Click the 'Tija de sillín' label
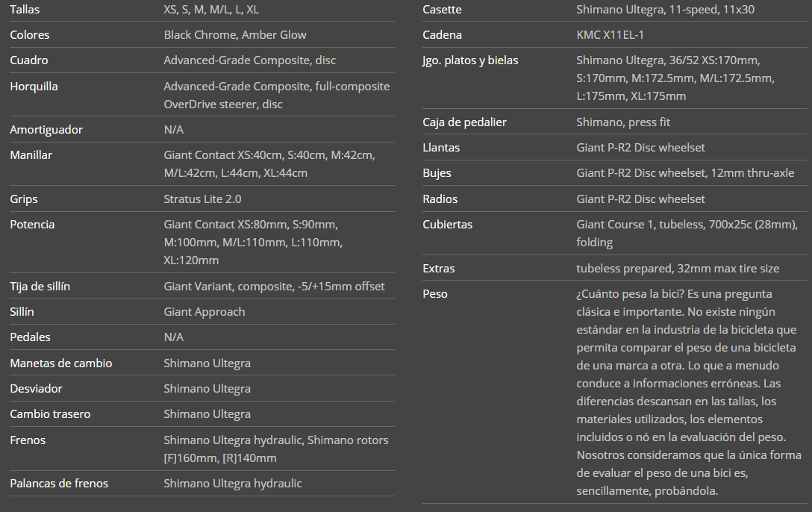This screenshot has width=812, height=512. (40, 287)
